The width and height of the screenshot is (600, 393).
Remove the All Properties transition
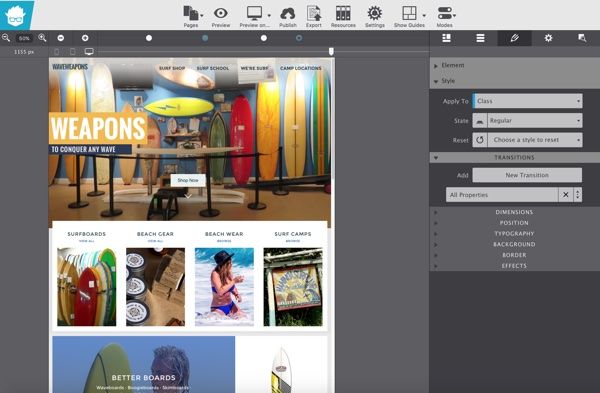(566, 195)
